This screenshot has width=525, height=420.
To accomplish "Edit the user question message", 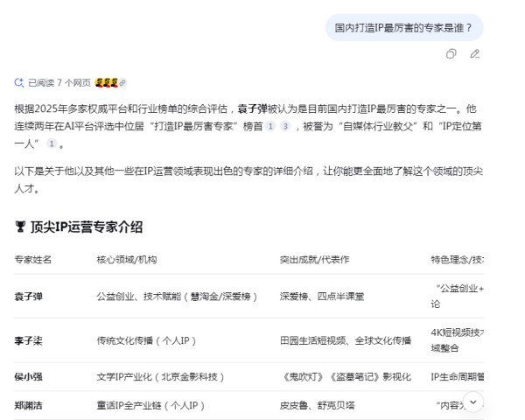I will pyautogui.click(x=475, y=54).
